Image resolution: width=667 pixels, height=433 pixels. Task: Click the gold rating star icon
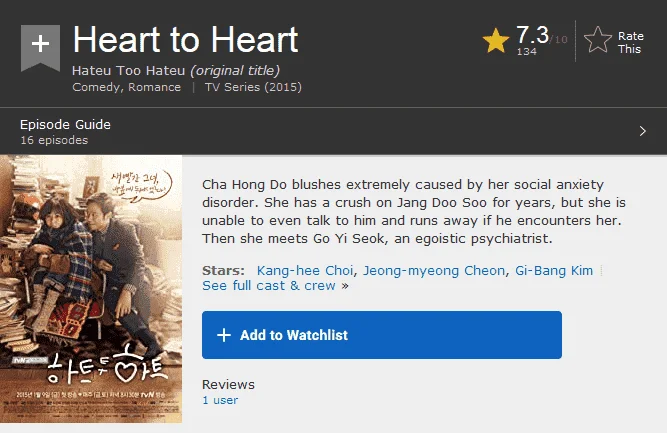496,41
